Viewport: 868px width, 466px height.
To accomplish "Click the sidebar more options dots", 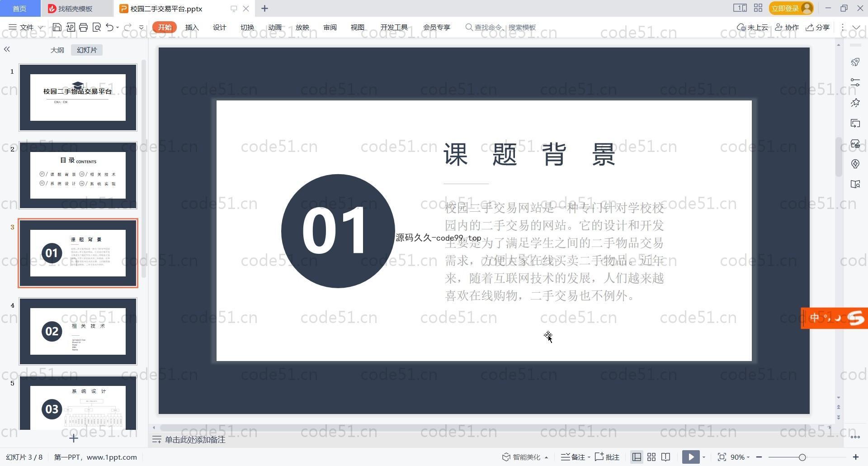I will click(x=855, y=437).
